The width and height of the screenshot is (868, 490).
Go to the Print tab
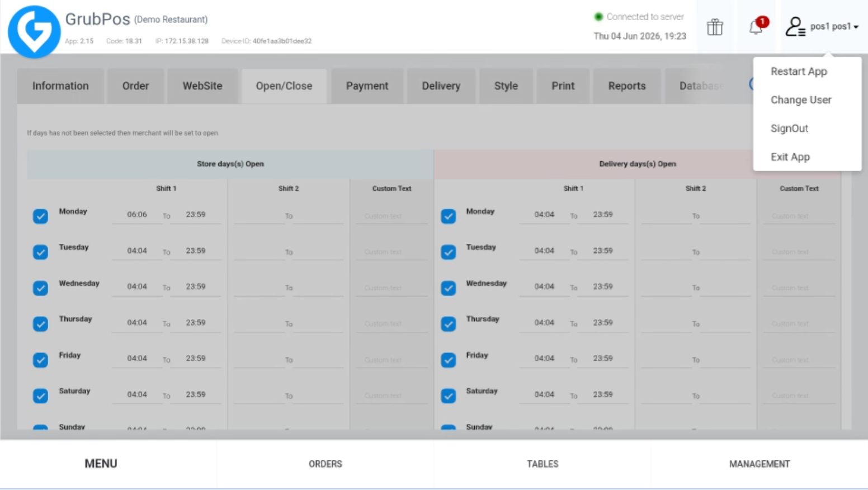pyautogui.click(x=563, y=86)
